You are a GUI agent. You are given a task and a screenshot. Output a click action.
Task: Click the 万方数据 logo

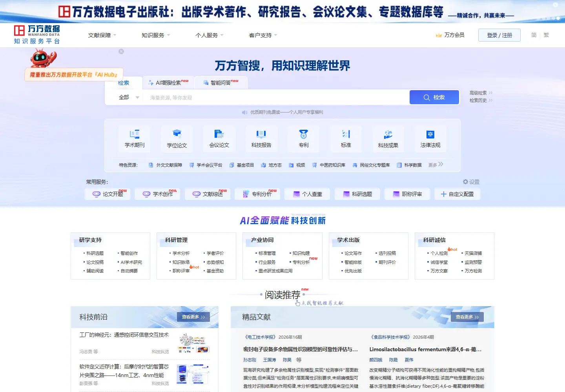pyautogui.click(x=37, y=35)
